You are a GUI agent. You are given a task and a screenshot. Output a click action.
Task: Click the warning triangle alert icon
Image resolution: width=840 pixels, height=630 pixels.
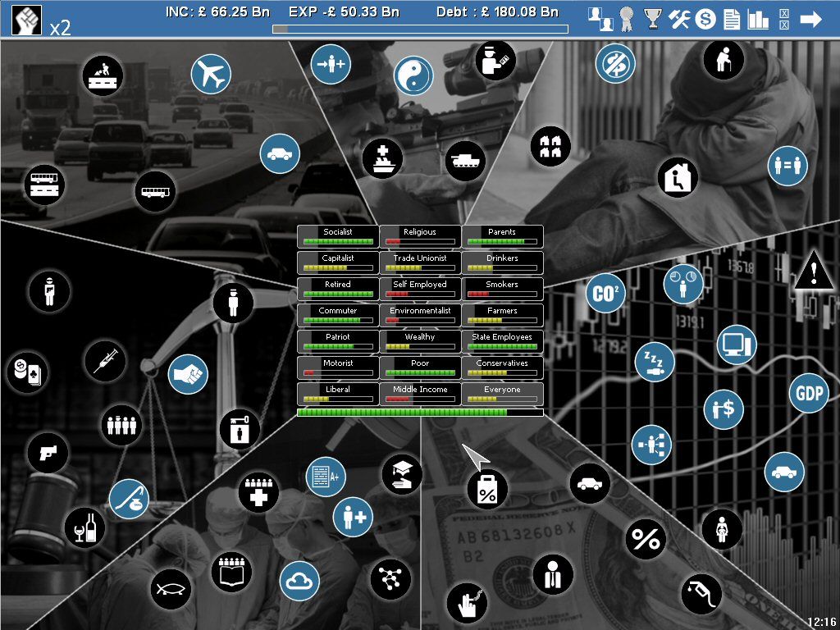[x=814, y=271]
